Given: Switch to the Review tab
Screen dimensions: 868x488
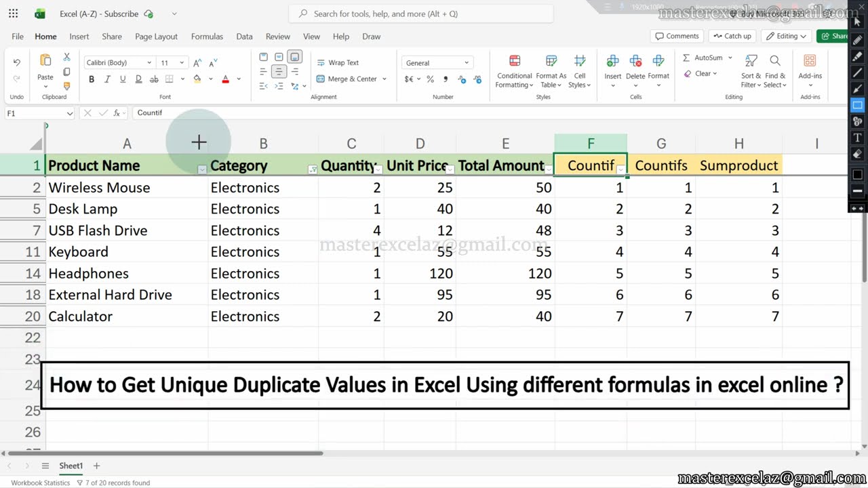Looking at the screenshot, I should 278,37.
